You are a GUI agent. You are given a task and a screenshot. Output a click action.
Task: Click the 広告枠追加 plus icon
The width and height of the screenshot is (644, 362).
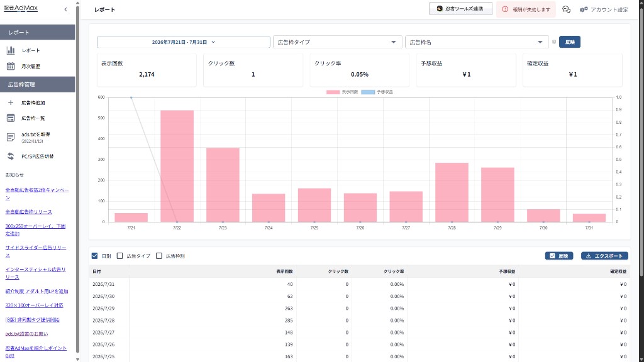pyautogui.click(x=11, y=102)
